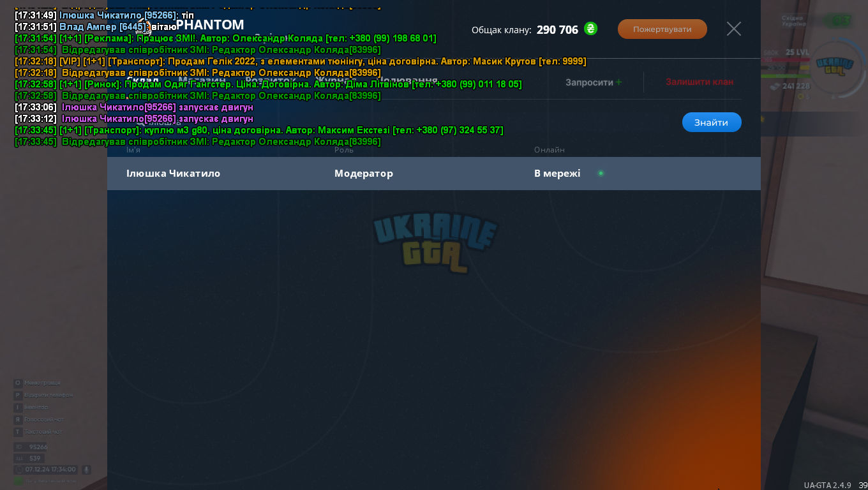
Task: Click the clan fund amount 290 706
Action: [x=557, y=29]
